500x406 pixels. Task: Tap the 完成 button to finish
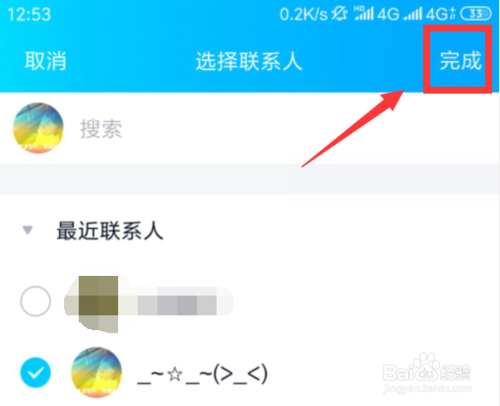pyautogui.click(x=460, y=61)
